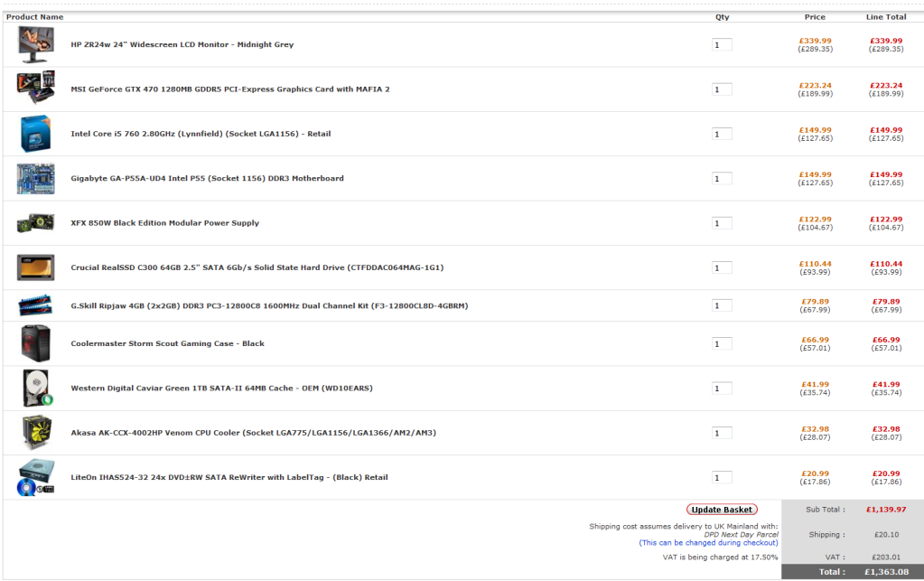Click the £41.99 line total for Western Digital
The image size is (924, 581).
pos(886,385)
